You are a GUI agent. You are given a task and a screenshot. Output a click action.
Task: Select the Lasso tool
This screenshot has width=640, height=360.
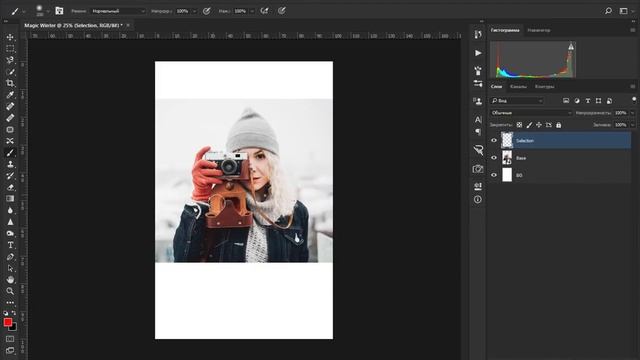coord(10,60)
